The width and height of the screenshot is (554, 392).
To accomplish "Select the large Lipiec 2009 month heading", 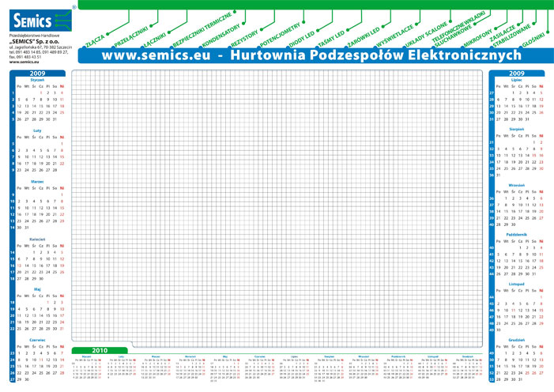I will coord(517,80).
